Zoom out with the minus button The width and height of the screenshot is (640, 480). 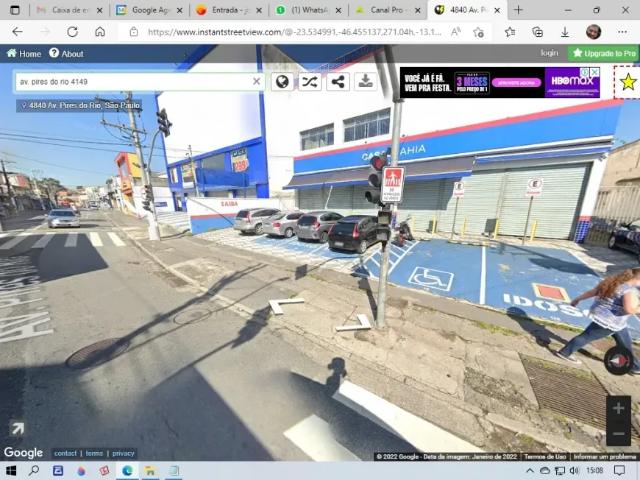pyautogui.click(x=618, y=433)
